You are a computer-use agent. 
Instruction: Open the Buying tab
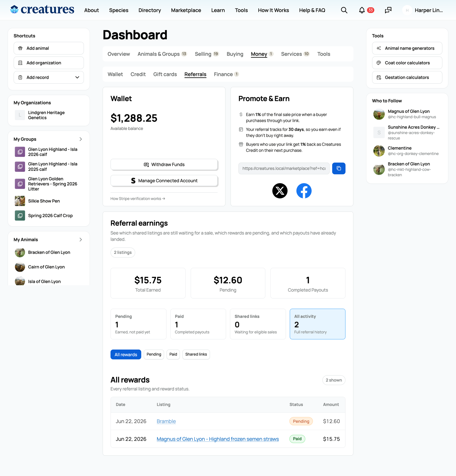235,54
